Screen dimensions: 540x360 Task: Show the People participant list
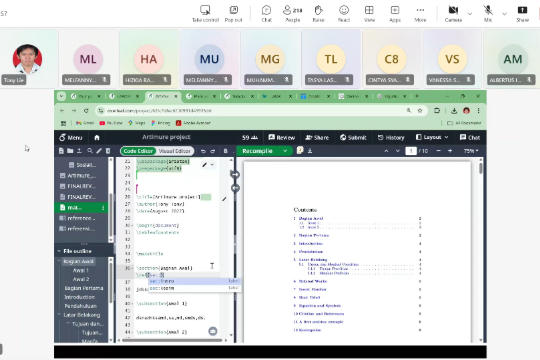click(x=293, y=14)
